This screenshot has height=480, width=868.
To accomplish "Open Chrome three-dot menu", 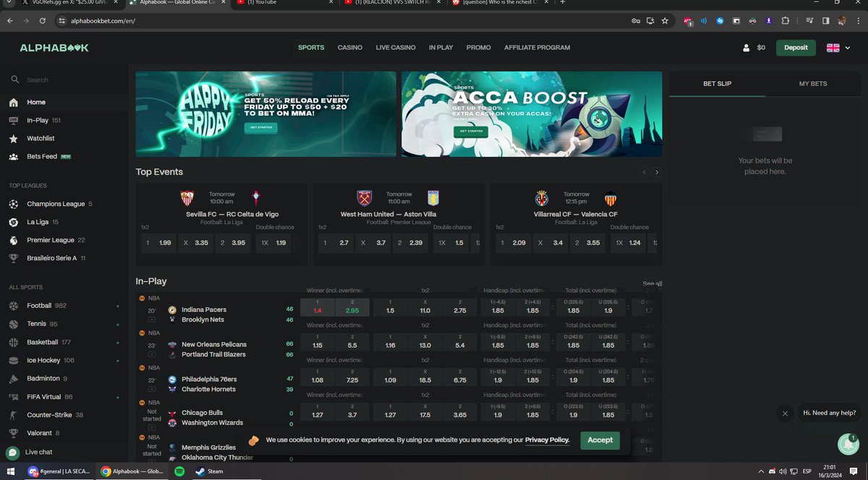I will coord(857,21).
